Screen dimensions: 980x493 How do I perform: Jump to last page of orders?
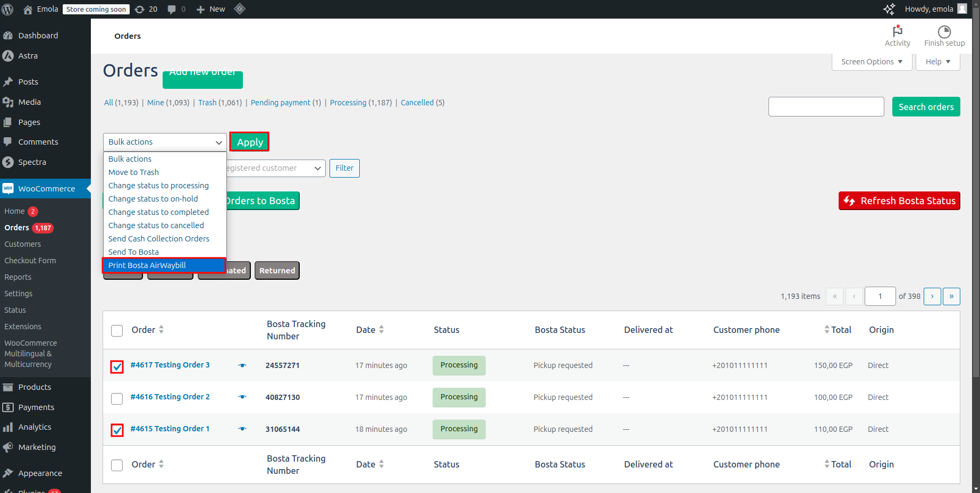coord(951,296)
